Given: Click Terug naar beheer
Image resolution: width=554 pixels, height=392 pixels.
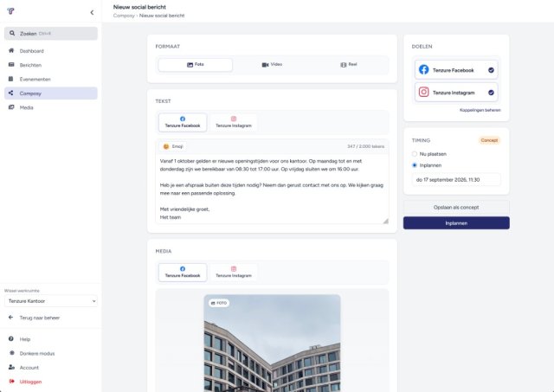Looking at the screenshot, I should click(51, 318).
